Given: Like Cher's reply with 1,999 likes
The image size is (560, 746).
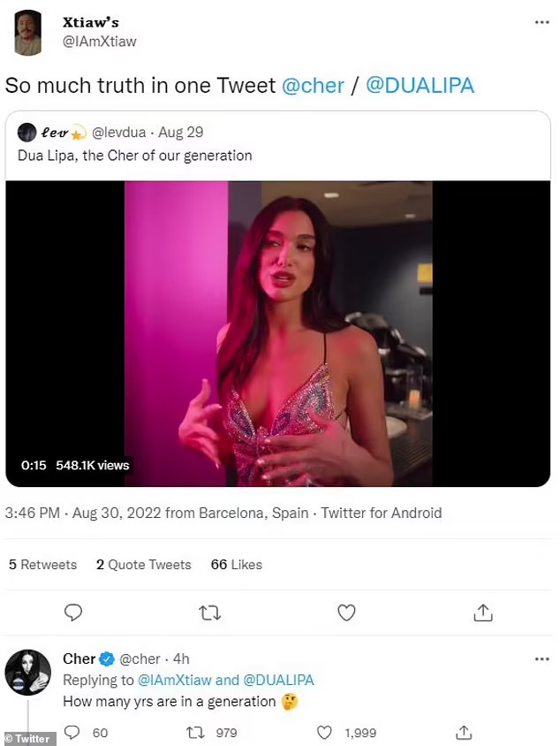Looking at the screenshot, I should point(325,732).
